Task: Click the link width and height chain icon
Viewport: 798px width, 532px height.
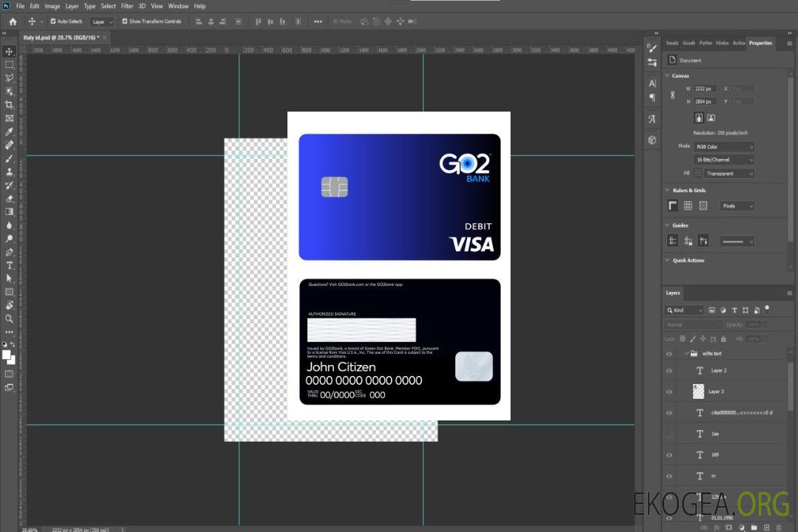Action: pyautogui.click(x=672, y=95)
